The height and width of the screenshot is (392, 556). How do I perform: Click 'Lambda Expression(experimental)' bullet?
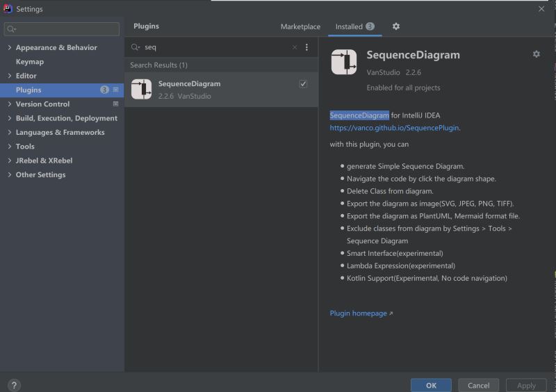pos(401,266)
